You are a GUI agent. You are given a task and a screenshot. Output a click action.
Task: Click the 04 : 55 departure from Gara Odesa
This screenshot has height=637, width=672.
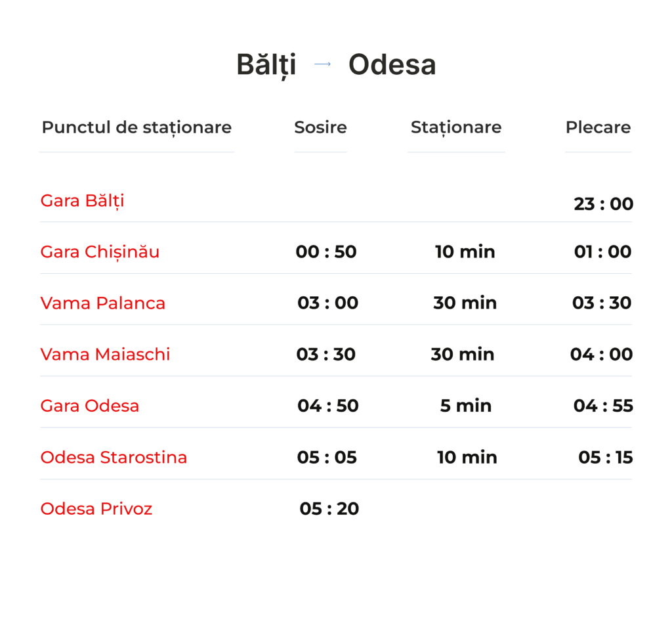(x=603, y=405)
